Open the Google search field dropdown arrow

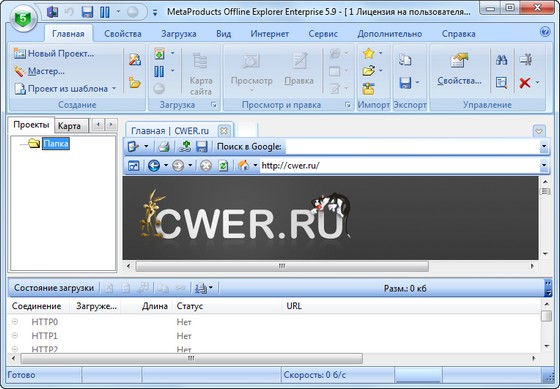(x=544, y=146)
